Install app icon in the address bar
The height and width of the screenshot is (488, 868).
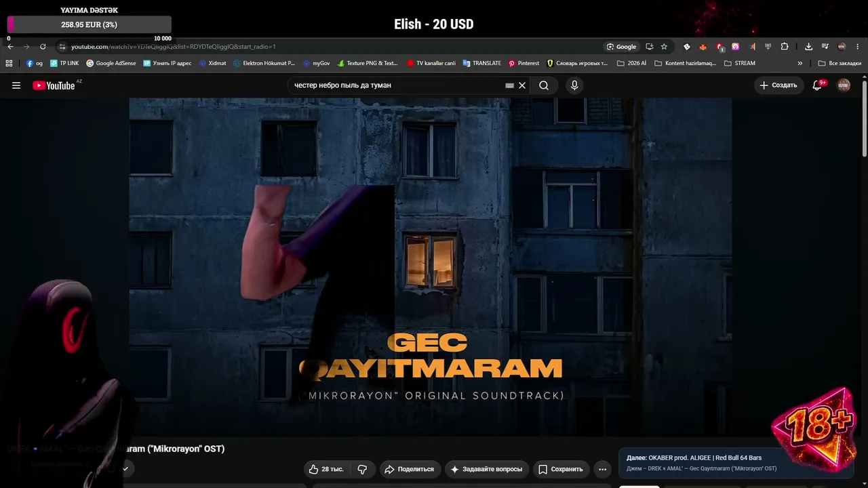click(x=650, y=47)
